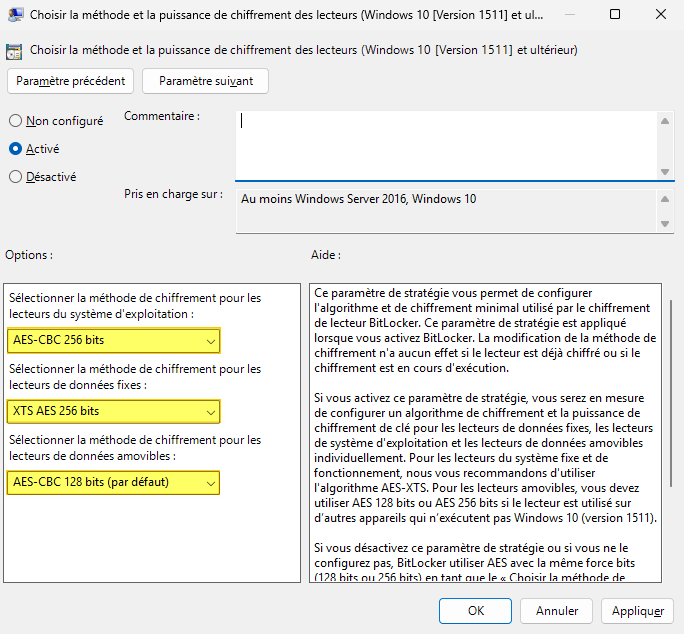Click the 'lecteurs de données amovibles' label text
Screen dimensions: 684x634
[x=90, y=456]
